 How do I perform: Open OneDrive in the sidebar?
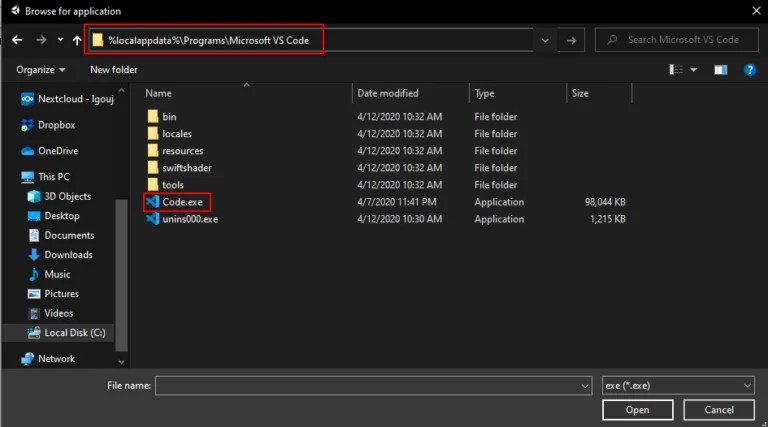49,151
